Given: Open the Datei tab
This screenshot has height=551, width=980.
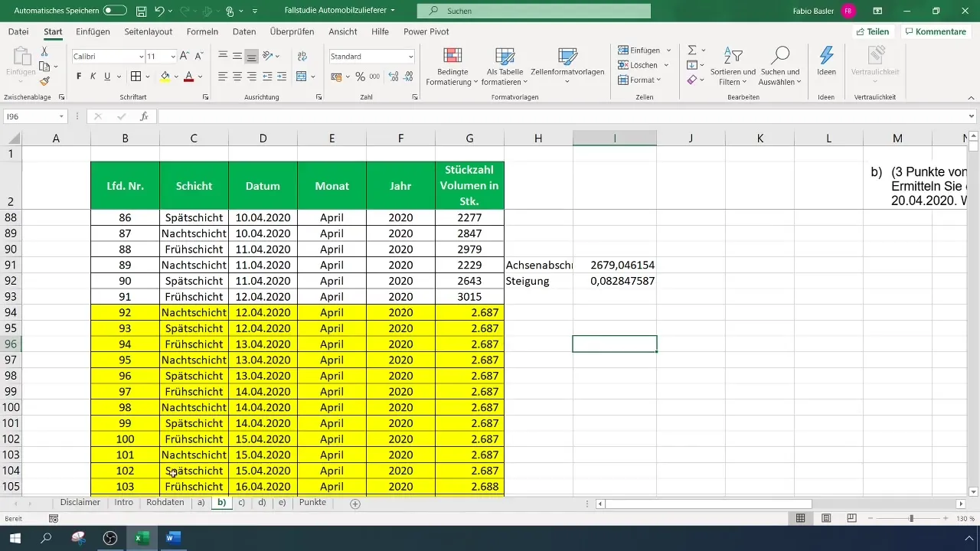Looking at the screenshot, I should click(18, 31).
